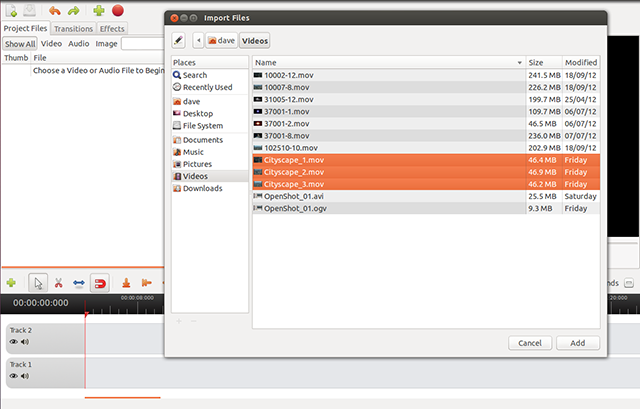Switch to the Project Files tab
The image size is (640, 409).
25,28
